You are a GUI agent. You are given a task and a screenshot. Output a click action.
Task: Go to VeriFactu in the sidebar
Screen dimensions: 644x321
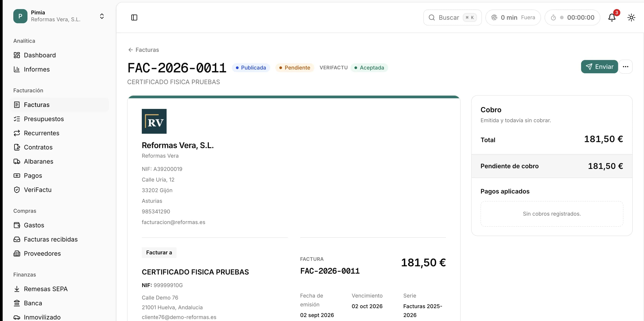coord(60,190)
